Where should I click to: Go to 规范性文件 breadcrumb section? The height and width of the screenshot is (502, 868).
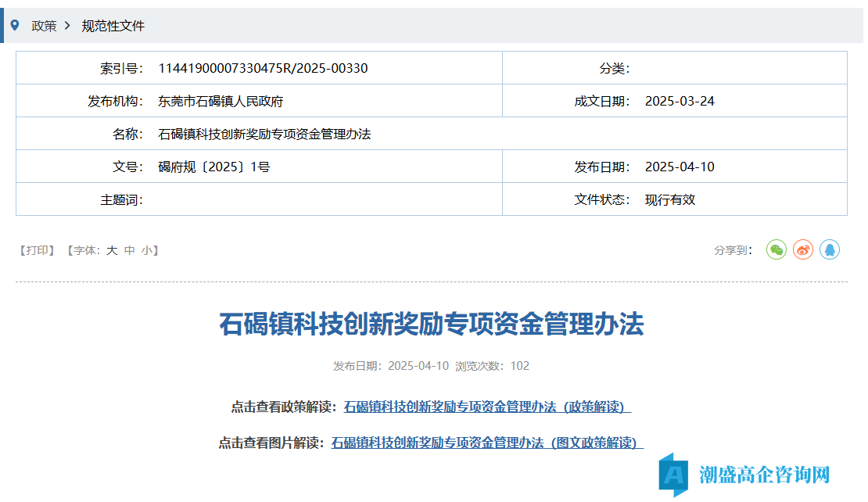(113, 26)
